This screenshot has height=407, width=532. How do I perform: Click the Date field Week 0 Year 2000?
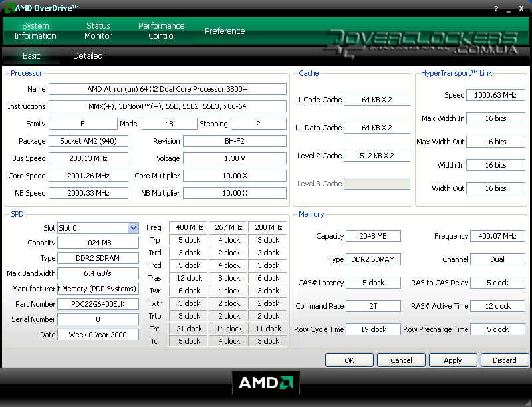click(98, 335)
